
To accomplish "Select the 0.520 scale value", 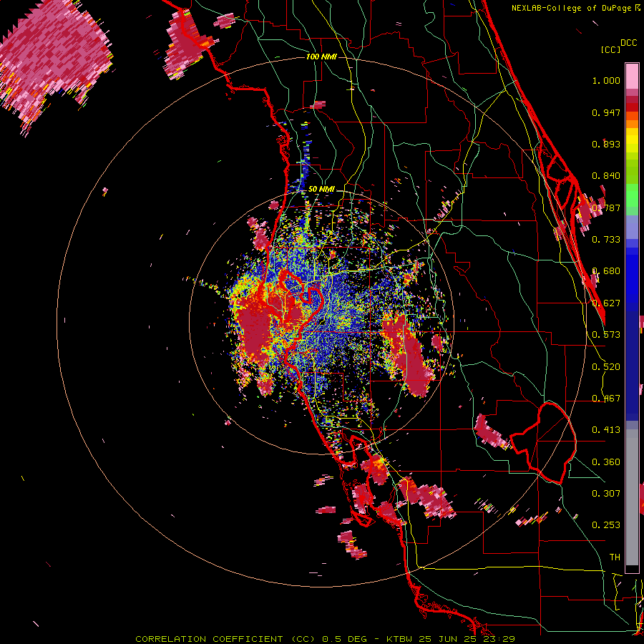I will pyautogui.click(x=606, y=367).
